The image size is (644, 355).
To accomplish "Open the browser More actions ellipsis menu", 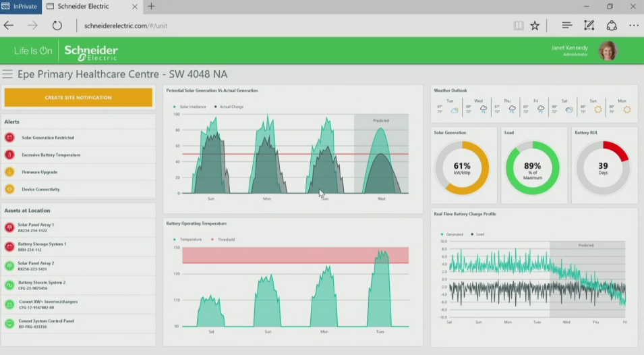I will (633, 26).
